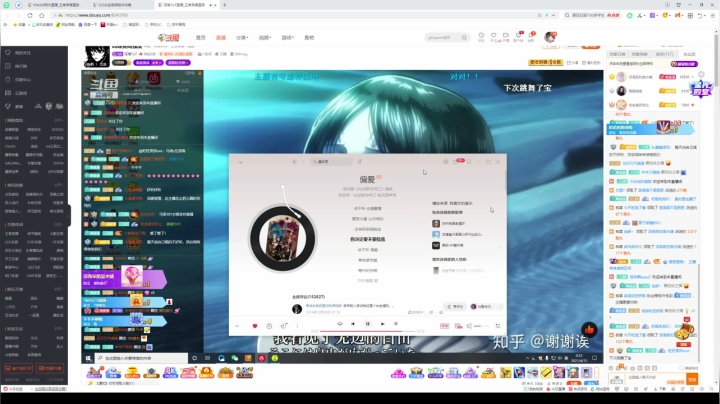Collapse the song detail view with chevron
This screenshot has height=404, width=720.
[x=241, y=162]
